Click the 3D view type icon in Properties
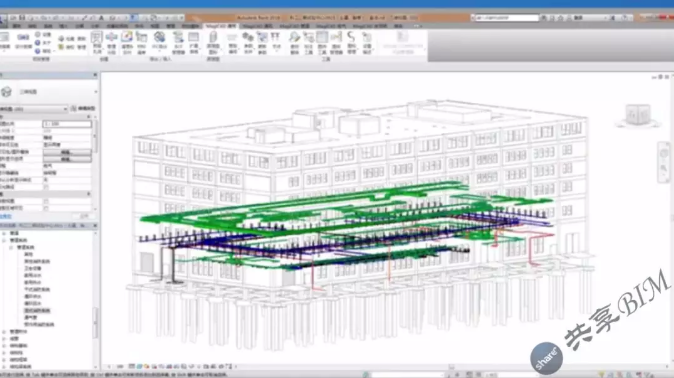This screenshot has width=674, height=378. click(6, 92)
